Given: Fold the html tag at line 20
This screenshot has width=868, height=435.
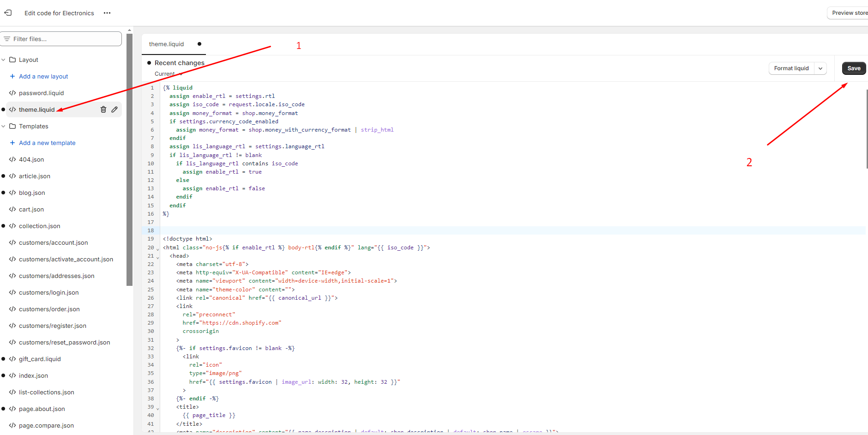Looking at the screenshot, I should [x=157, y=249].
